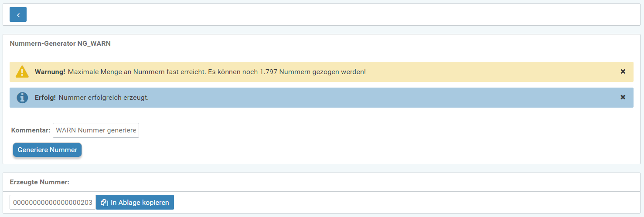Close the Erfolg success message

[623, 97]
